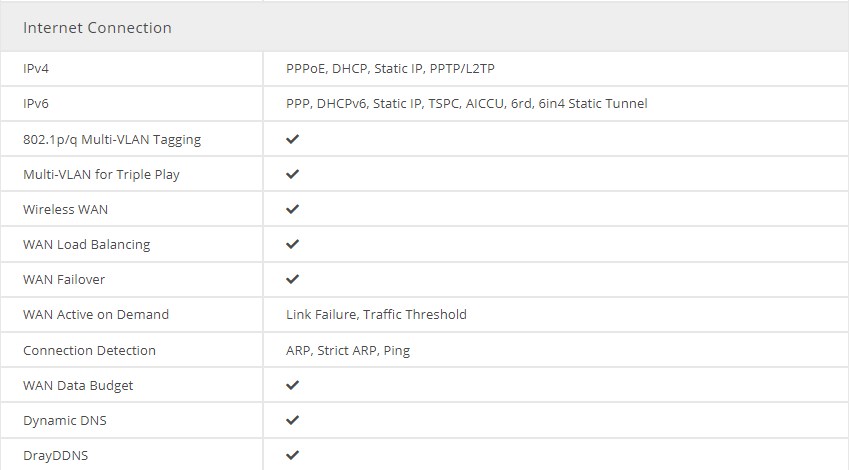
Task: Click the WAN Data Budget label
Action: (x=78, y=385)
